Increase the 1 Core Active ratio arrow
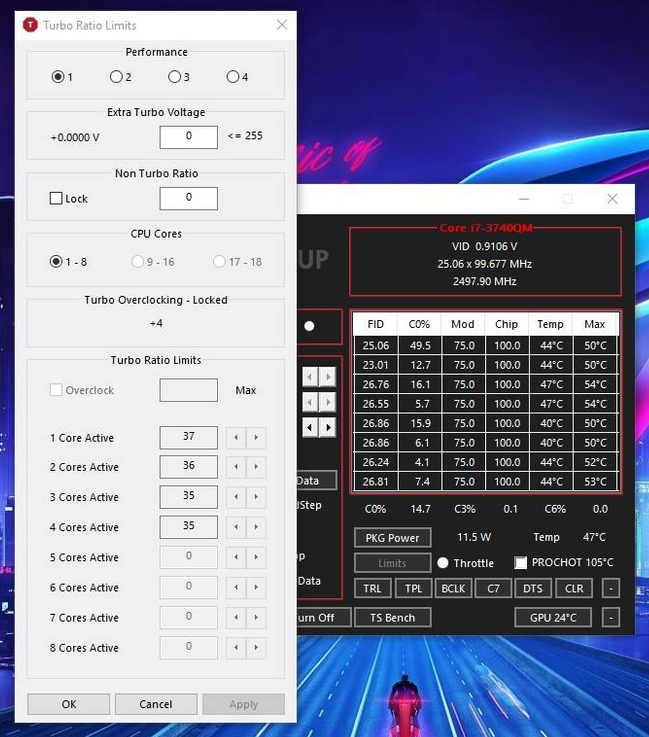649x737 pixels. click(x=256, y=438)
